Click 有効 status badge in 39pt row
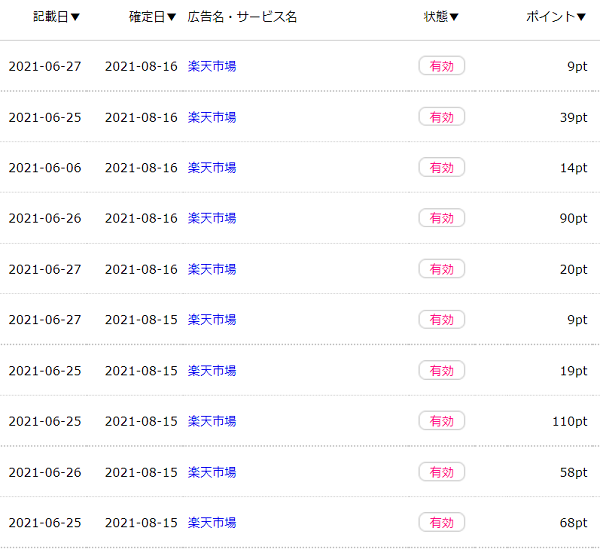The height and width of the screenshot is (549, 600). [442, 117]
